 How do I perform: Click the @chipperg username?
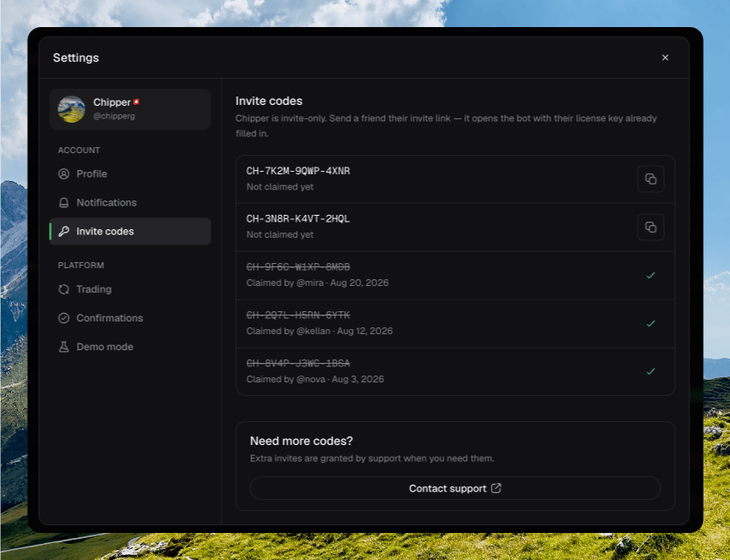pyautogui.click(x=114, y=116)
